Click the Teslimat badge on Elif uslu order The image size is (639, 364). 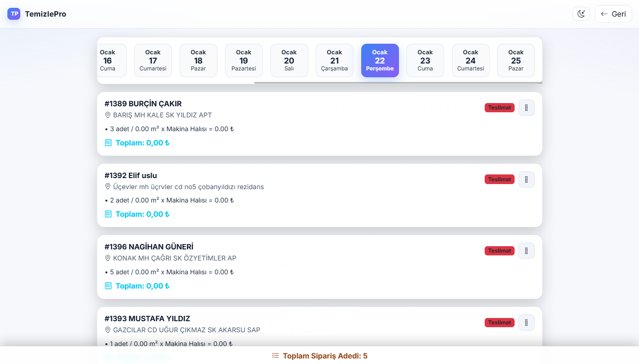pyautogui.click(x=499, y=179)
